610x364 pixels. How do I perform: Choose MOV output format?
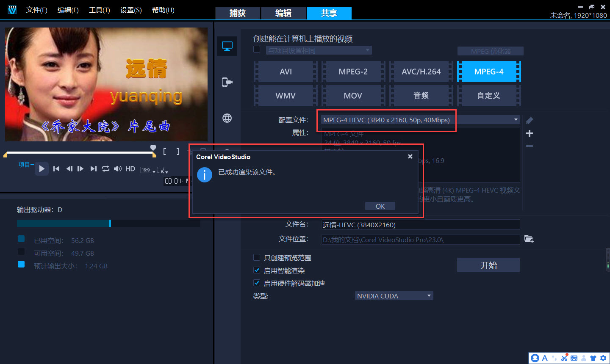click(x=353, y=96)
